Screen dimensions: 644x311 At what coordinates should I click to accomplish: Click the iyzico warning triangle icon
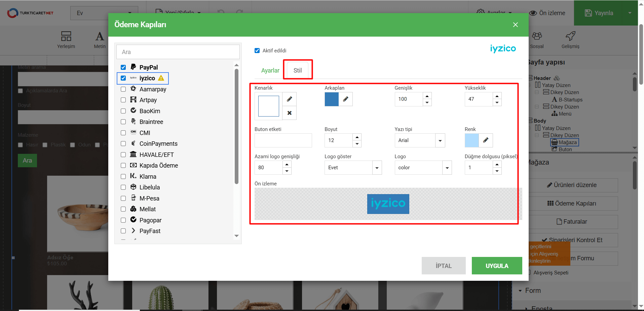pos(161,78)
